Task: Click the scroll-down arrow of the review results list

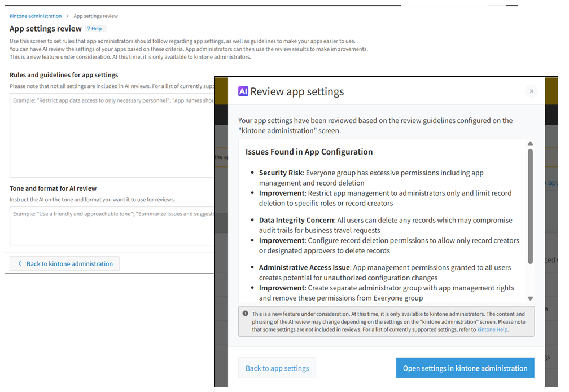Action: (x=531, y=298)
